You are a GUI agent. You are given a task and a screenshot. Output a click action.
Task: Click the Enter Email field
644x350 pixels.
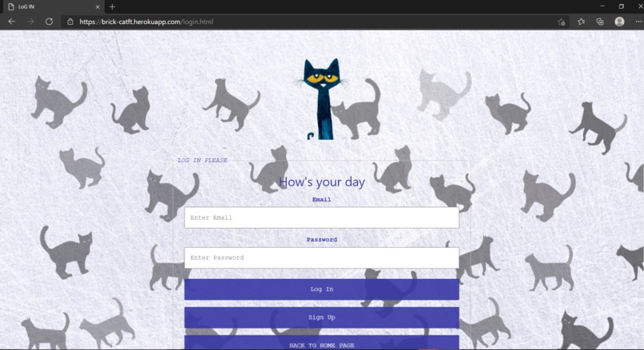pyautogui.click(x=321, y=217)
